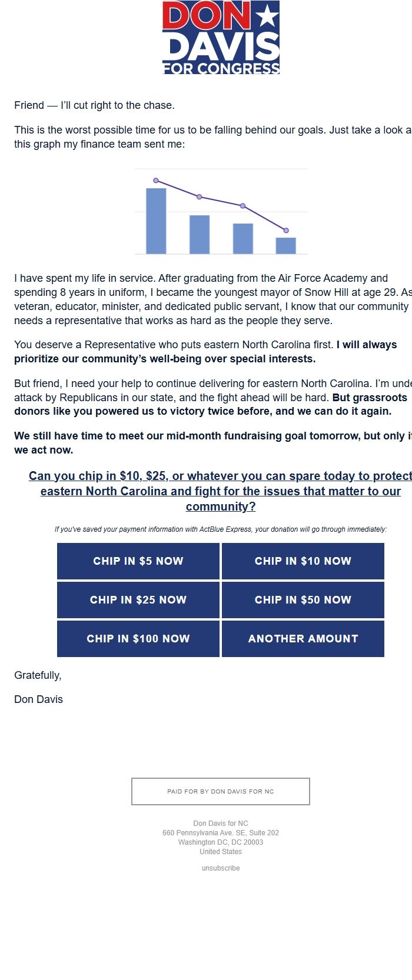This screenshot has width=412, height=980.
Task: Chip in $100 now
Action: pyautogui.click(x=138, y=638)
